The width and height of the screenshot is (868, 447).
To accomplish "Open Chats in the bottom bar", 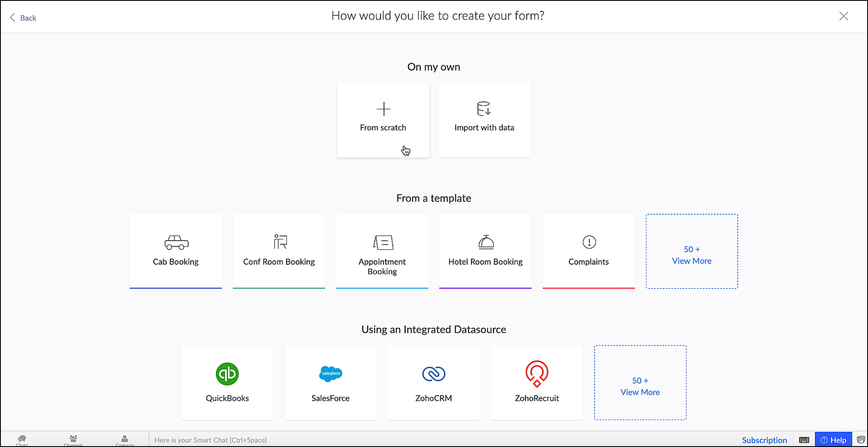I will pos(22,441).
